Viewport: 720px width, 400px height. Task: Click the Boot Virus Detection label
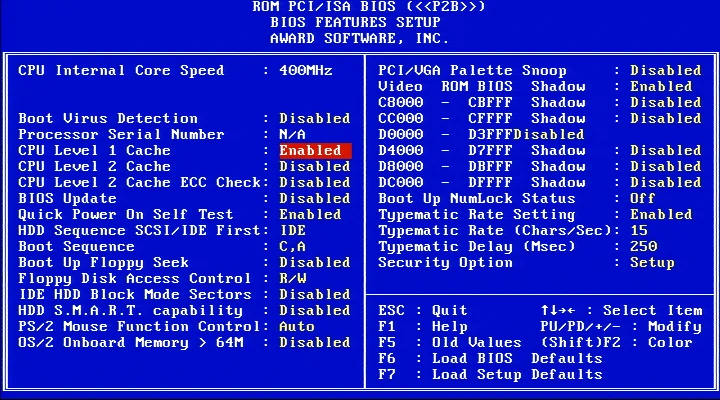[x=108, y=118]
